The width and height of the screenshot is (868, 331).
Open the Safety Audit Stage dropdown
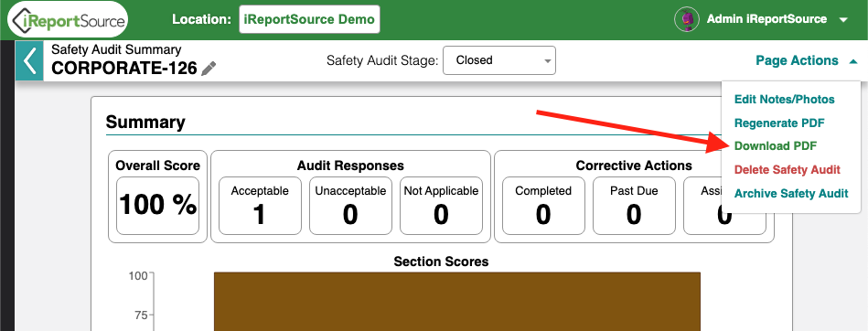tap(499, 60)
